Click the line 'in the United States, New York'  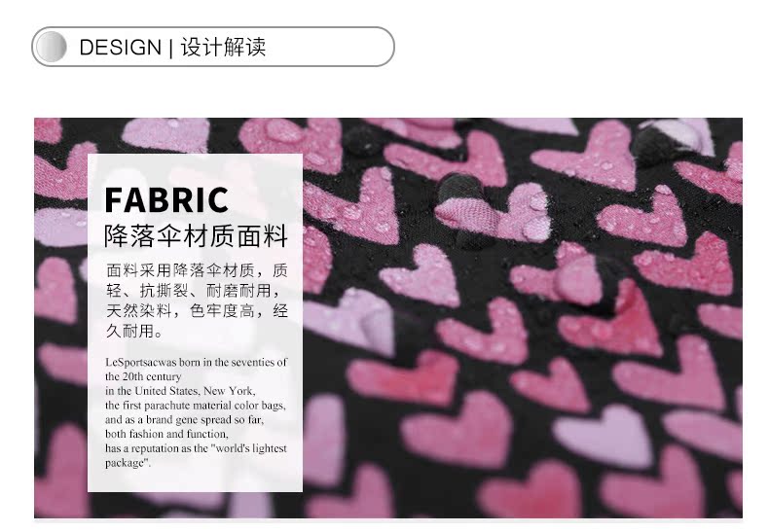tap(180, 391)
